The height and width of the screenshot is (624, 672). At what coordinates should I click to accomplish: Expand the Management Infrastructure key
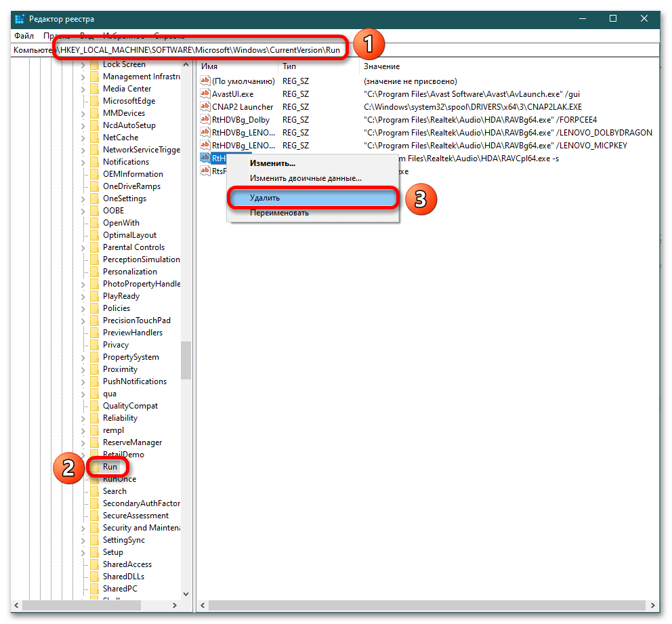(83, 77)
